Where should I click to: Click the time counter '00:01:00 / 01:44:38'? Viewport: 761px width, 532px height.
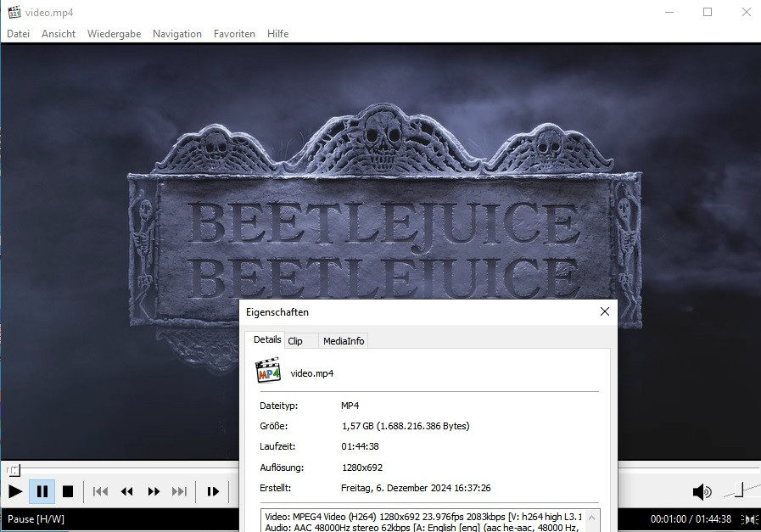[x=691, y=519]
